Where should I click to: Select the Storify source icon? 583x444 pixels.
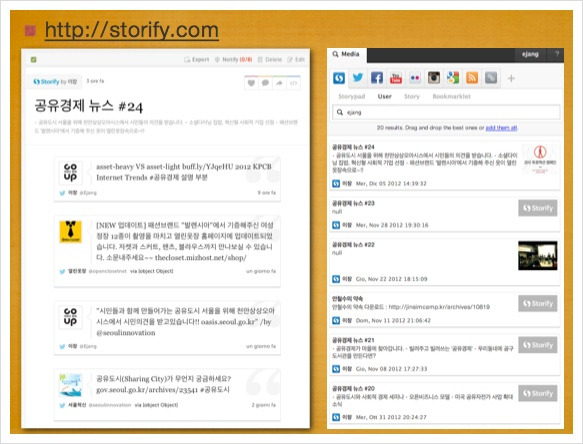click(339, 78)
